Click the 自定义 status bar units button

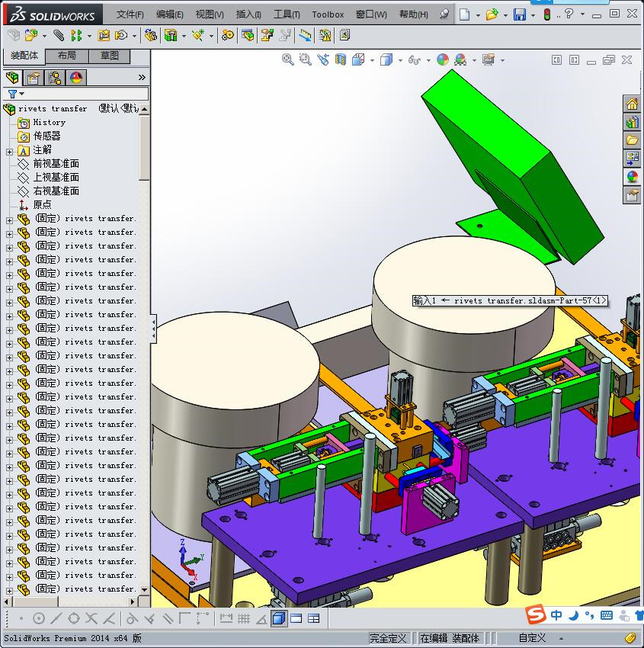coord(533,638)
